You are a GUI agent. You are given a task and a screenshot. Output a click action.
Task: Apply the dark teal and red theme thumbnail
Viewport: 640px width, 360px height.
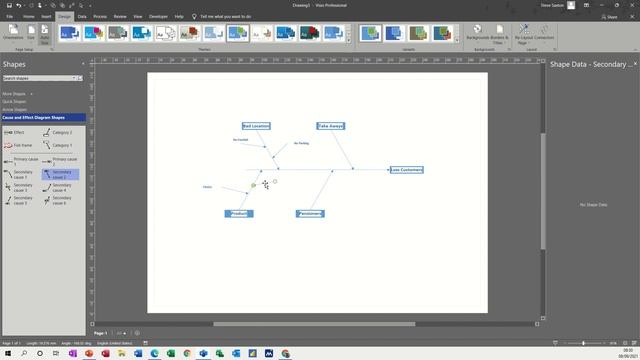pyautogui.click(x=309, y=33)
